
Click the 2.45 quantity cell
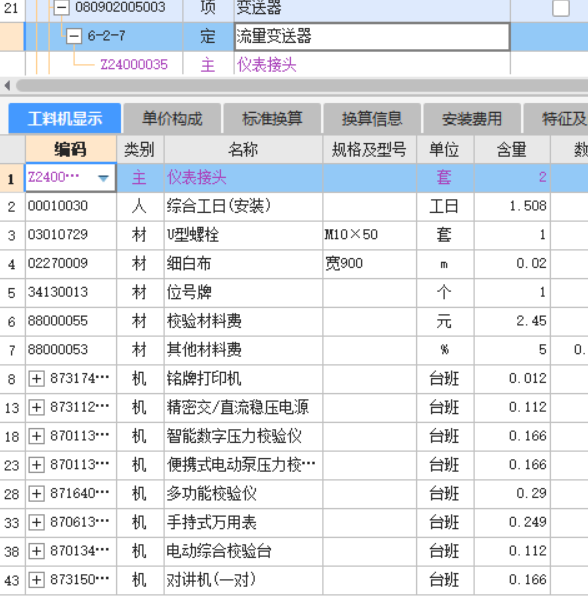[x=512, y=321]
